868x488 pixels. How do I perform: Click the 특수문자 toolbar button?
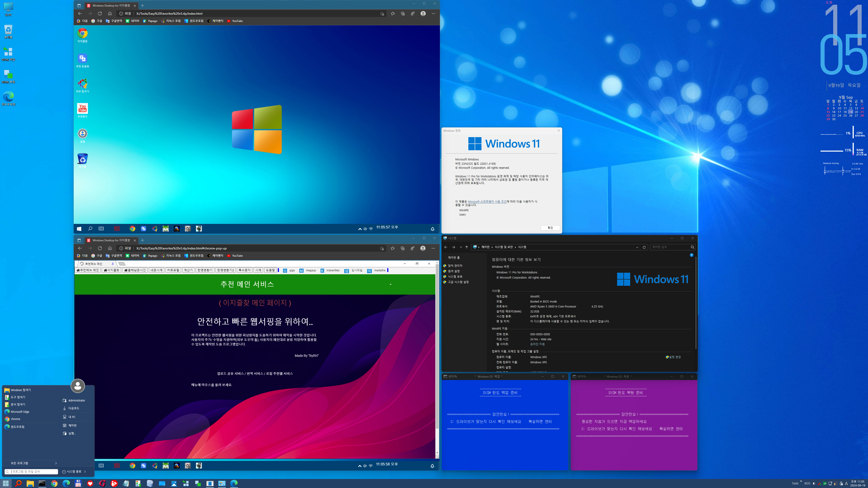(x=244, y=270)
